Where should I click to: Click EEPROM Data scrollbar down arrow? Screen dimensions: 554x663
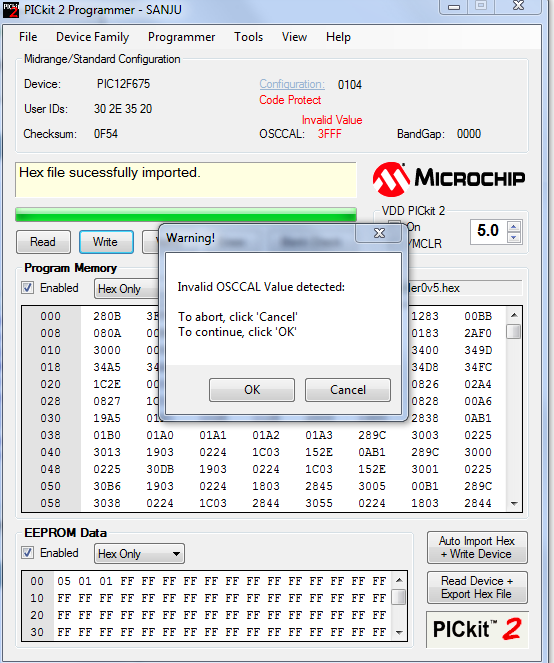click(x=399, y=633)
